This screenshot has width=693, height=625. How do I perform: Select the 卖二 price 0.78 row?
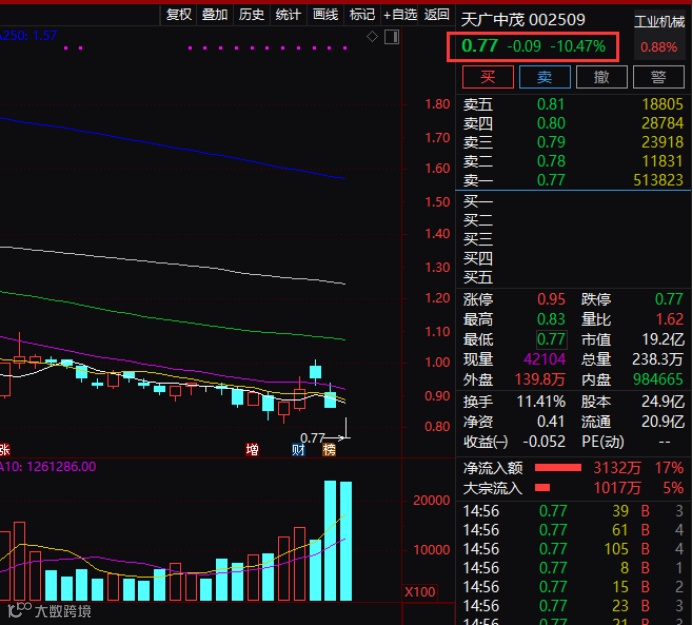[x=573, y=161]
